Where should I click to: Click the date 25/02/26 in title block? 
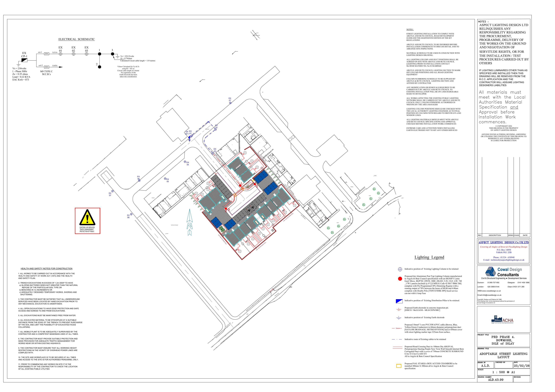pos(522,366)
